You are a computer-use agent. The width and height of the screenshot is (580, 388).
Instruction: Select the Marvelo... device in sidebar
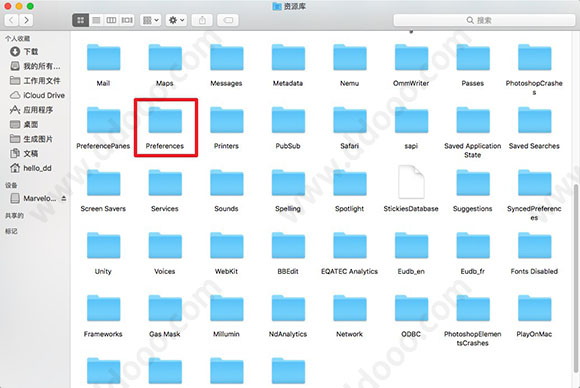point(34,199)
